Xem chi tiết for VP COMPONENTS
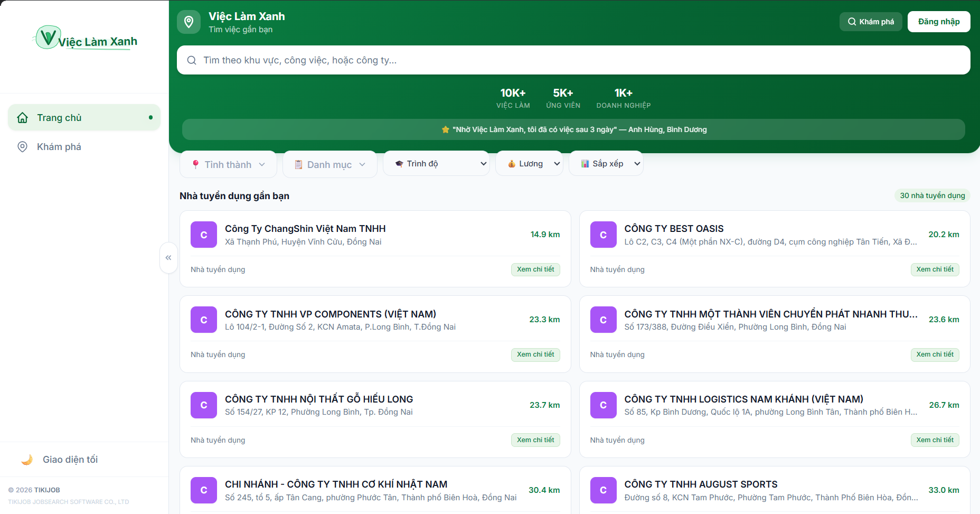980x514 pixels. [535, 354]
